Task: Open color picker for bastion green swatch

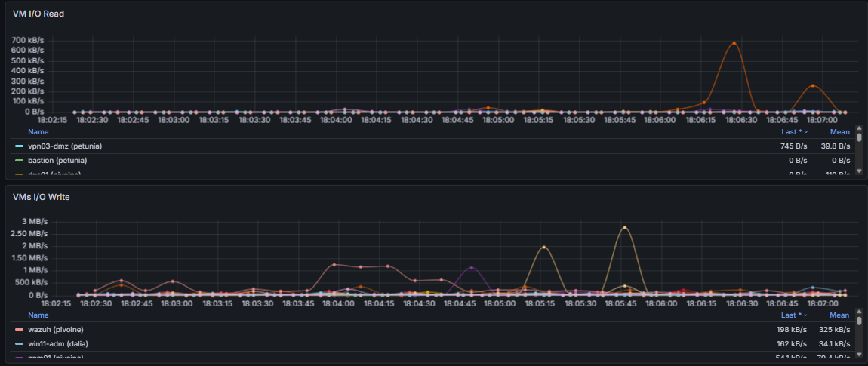Action: [20, 161]
